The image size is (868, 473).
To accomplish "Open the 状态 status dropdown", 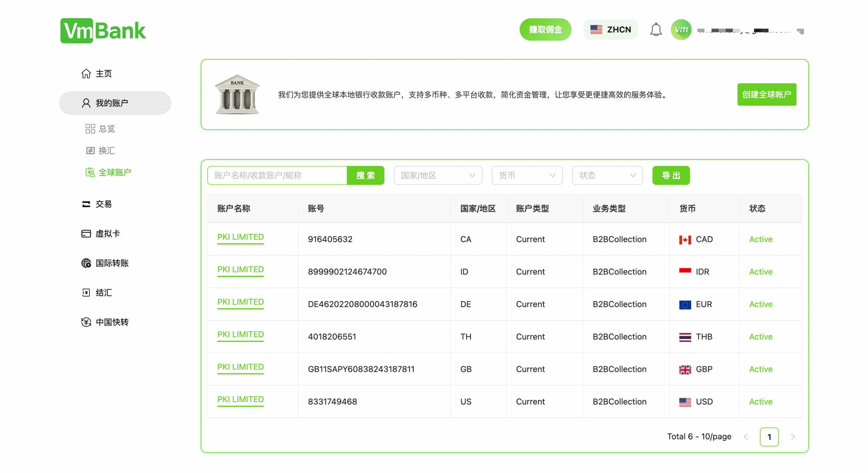I will 607,175.
